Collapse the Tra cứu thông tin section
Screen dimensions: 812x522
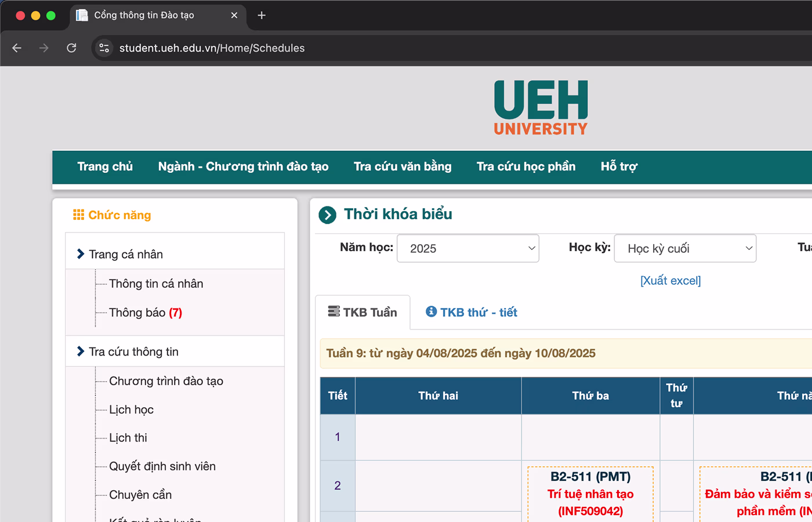pos(133,351)
